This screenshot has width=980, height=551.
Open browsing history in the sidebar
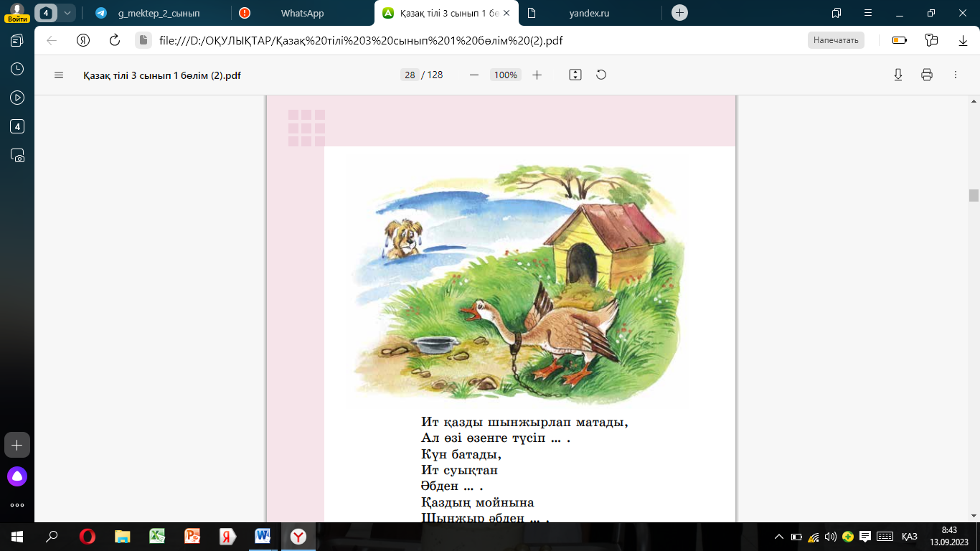click(x=17, y=69)
